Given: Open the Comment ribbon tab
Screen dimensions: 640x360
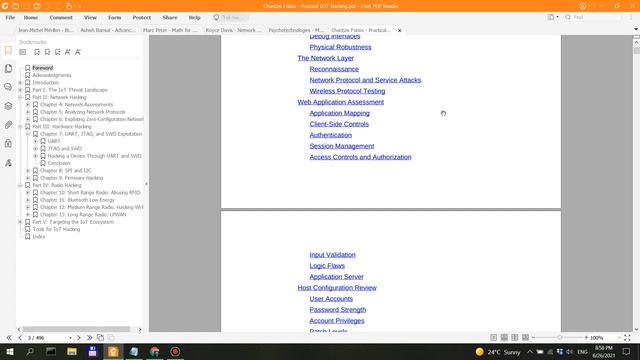Looking at the screenshot, I should coord(61,18).
